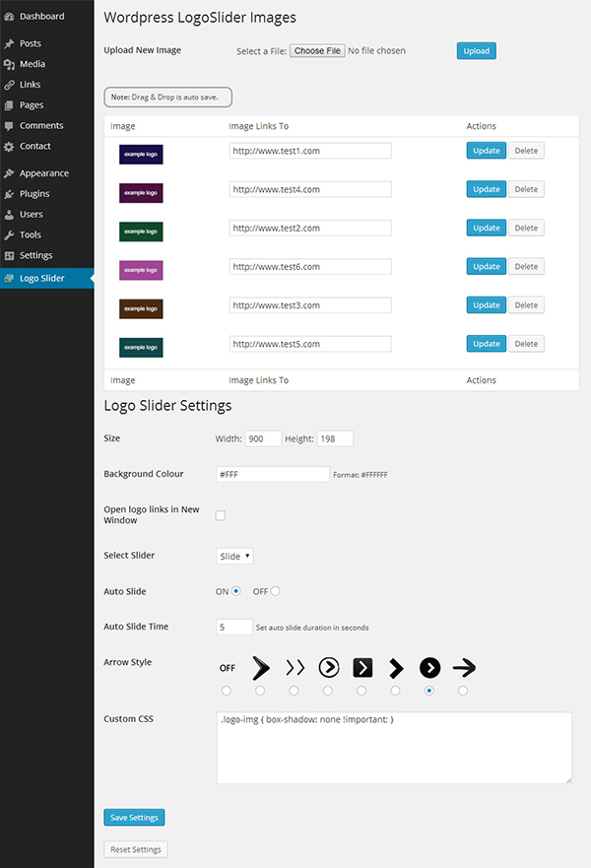Click the Dashboard icon in sidebar
591x868 pixels.
pos(9,17)
